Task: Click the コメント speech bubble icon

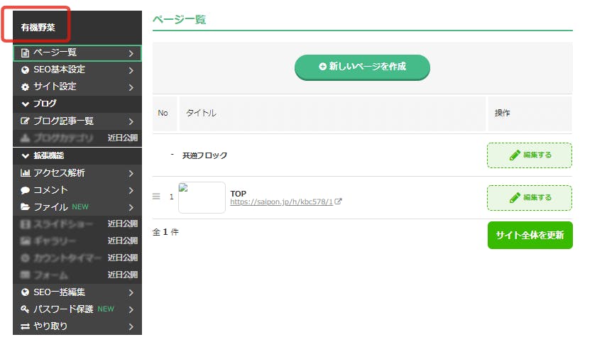Action: click(x=26, y=190)
